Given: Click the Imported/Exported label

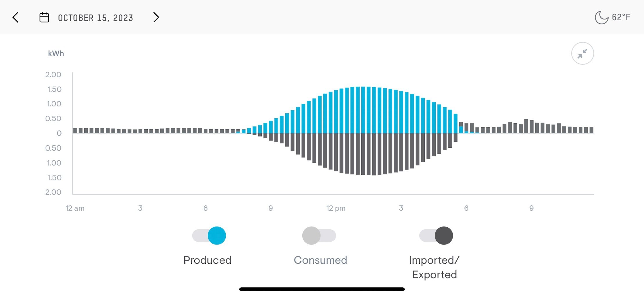Looking at the screenshot, I should click(435, 267).
